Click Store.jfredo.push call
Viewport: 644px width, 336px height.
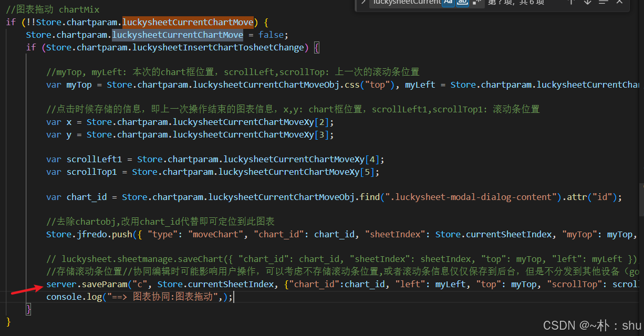point(90,234)
